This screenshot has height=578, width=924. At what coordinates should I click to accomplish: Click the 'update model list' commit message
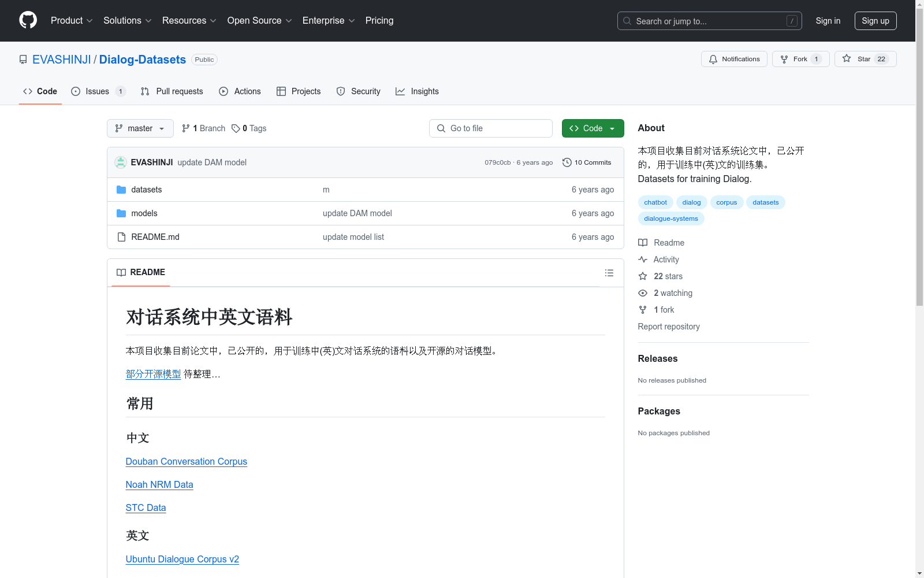point(353,237)
